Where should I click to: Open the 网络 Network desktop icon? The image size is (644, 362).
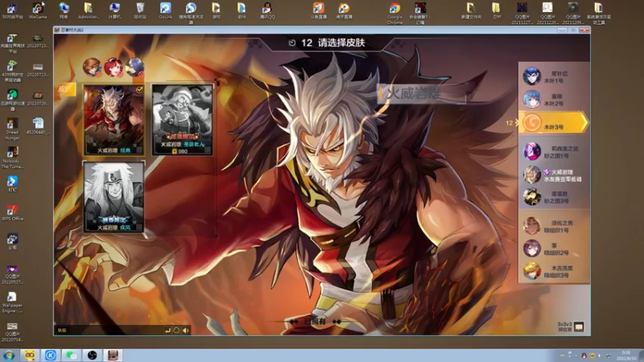click(x=64, y=10)
